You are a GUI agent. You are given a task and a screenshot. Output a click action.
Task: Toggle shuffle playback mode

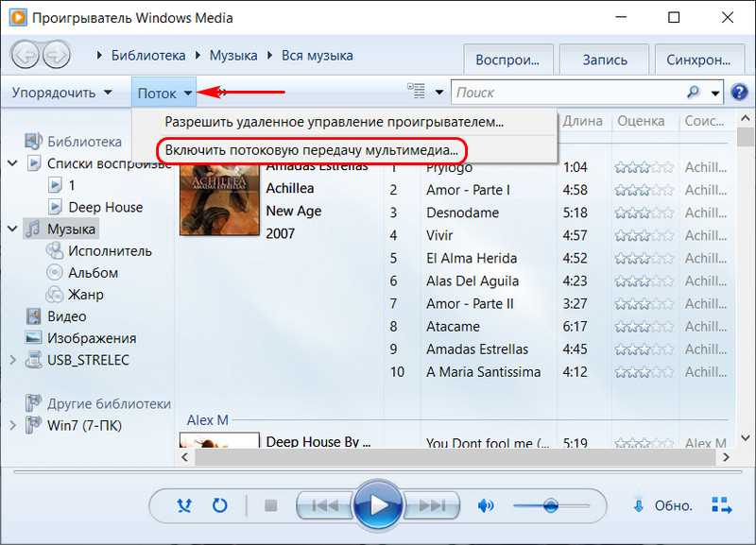184,505
